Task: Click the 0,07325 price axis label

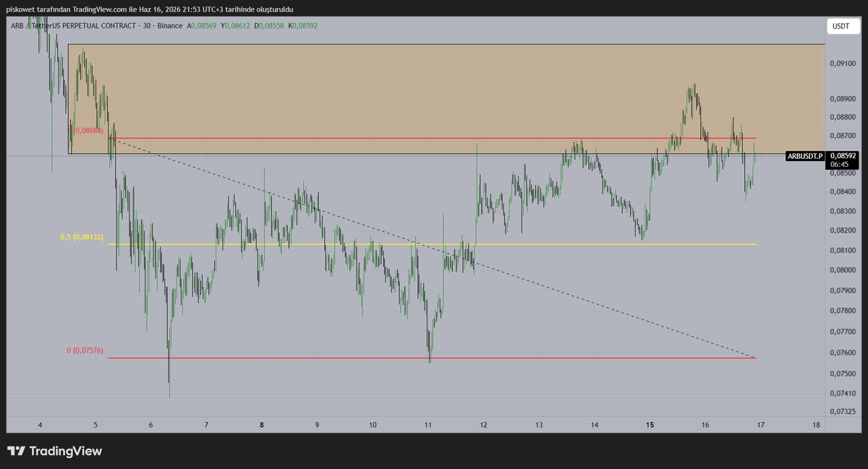Action: pyautogui.click(x=841, y=412)
